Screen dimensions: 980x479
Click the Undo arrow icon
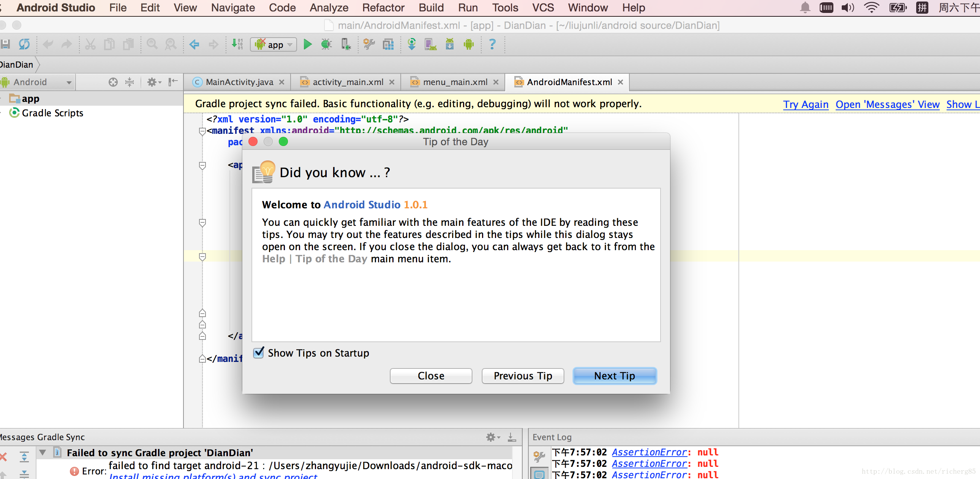pos(48,44)
